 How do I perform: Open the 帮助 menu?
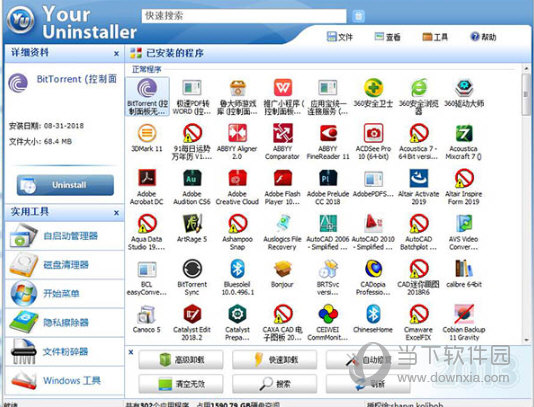tap(483, 37)
